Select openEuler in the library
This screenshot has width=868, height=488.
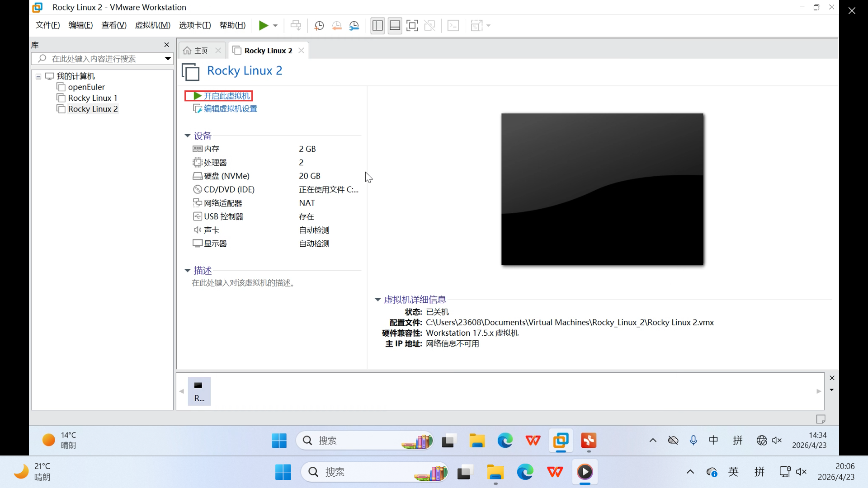[x=86, y=87]
